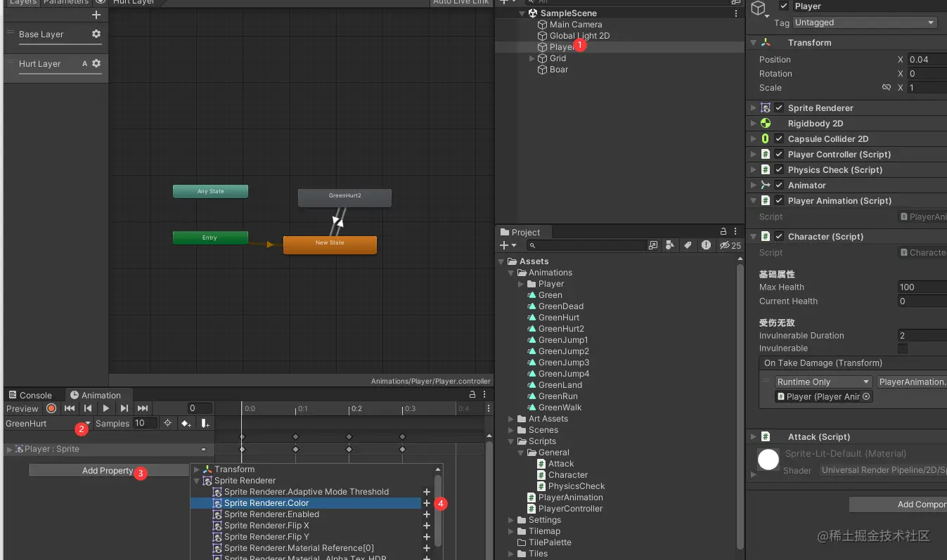Toggle the Preview button in Animation panel
The width and height of the screenshot is (947, 560).
pos(22,408)
